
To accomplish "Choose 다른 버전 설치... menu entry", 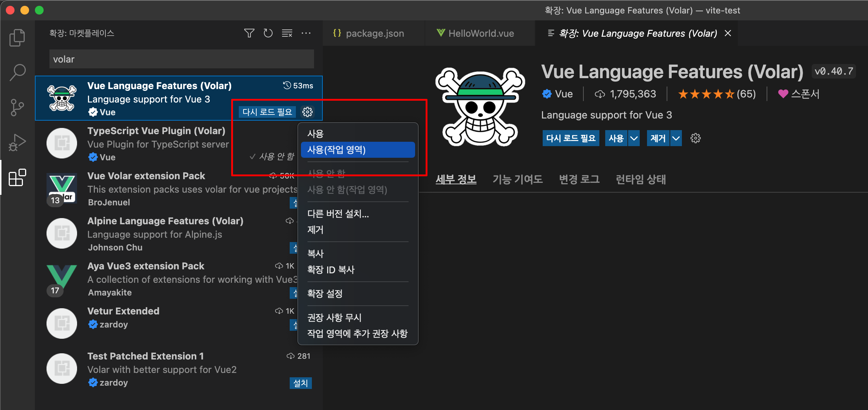I will [x=338, y=214].
